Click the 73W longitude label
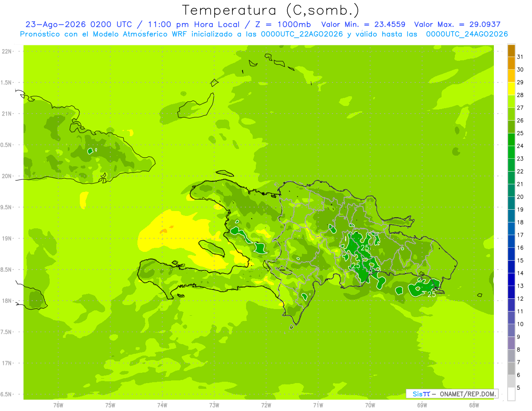This screenshot has height=411, width=532. (x=214, y=405)
